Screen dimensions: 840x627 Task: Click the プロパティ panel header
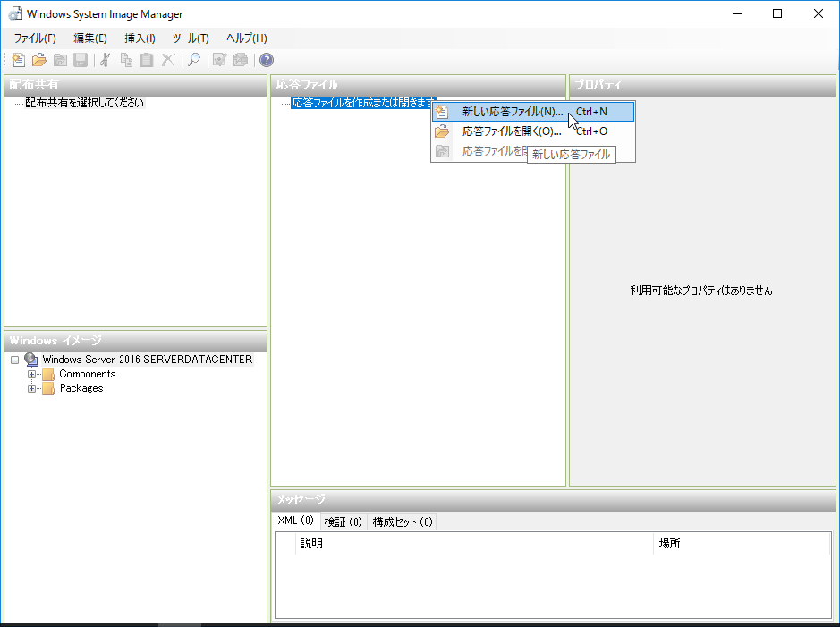(702, 85)
